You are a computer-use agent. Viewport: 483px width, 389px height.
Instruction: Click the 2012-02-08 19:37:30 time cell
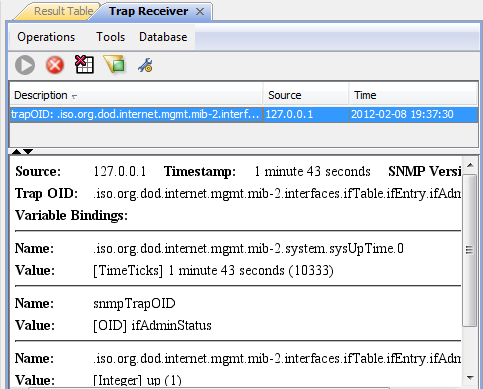[x=413, y=115]
